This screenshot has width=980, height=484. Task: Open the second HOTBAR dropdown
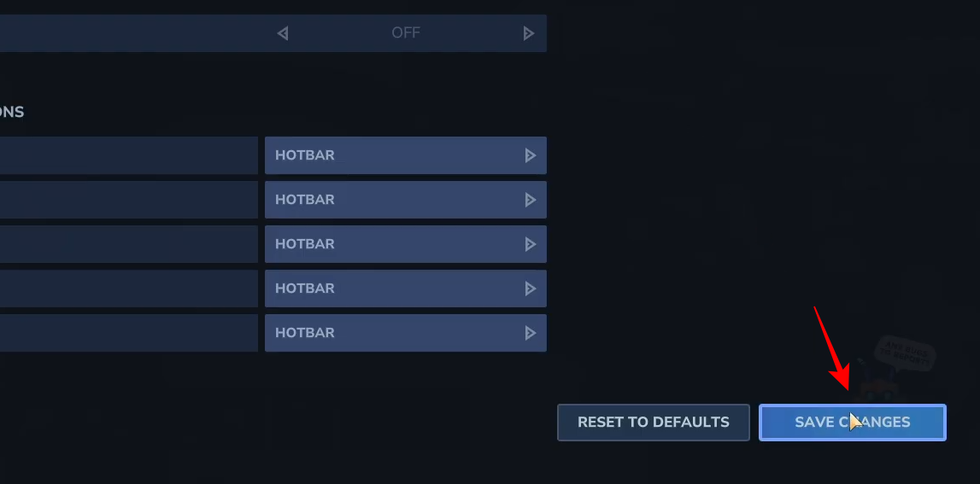click(405, 200)
